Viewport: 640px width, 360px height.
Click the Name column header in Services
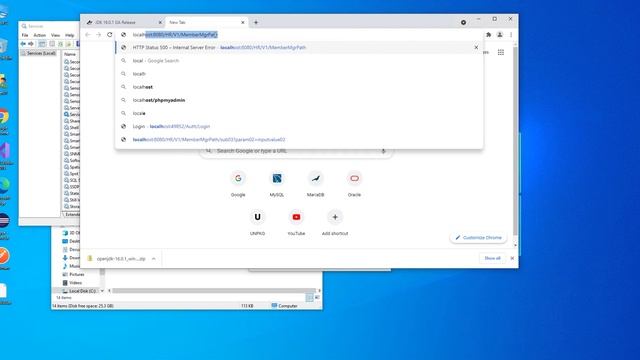[x=70, y=54]
